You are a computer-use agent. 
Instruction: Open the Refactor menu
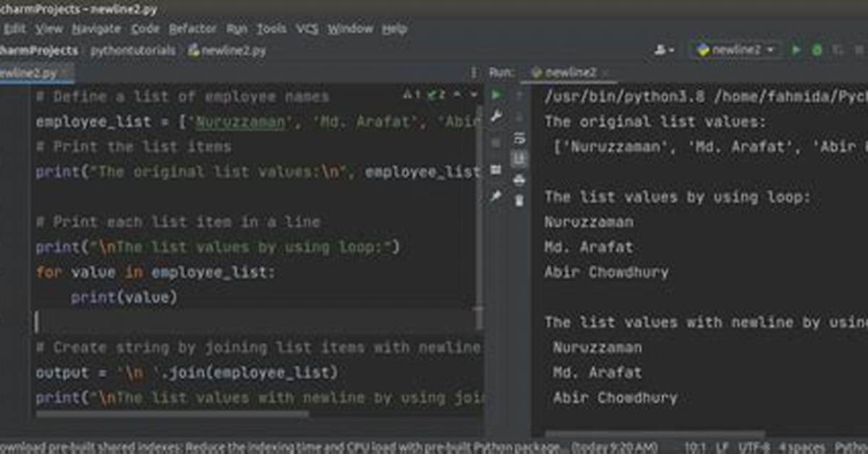tap(192, 29)
